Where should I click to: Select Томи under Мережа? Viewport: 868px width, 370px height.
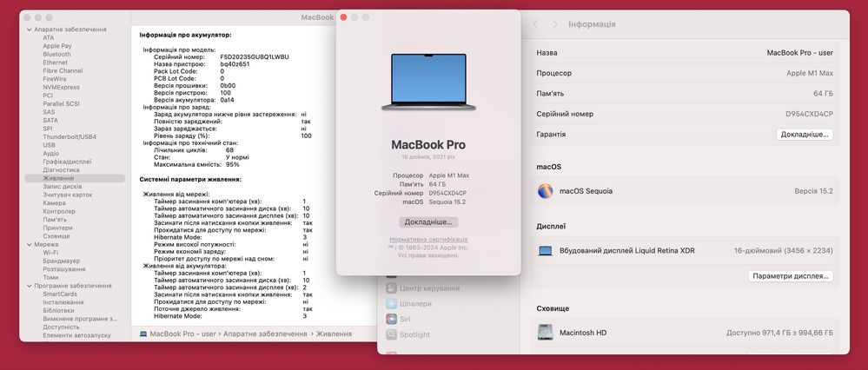point(50,277)
